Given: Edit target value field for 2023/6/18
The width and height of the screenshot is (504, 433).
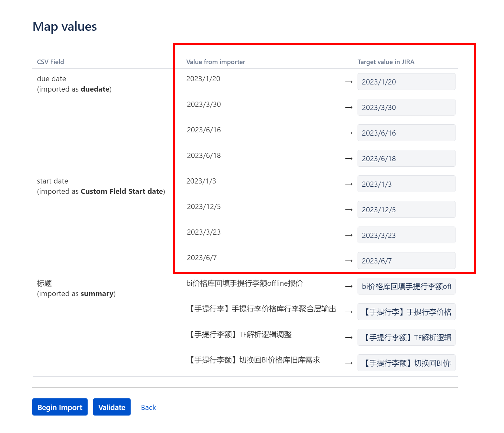Looking at the screenshot, I should pos(406,158).
